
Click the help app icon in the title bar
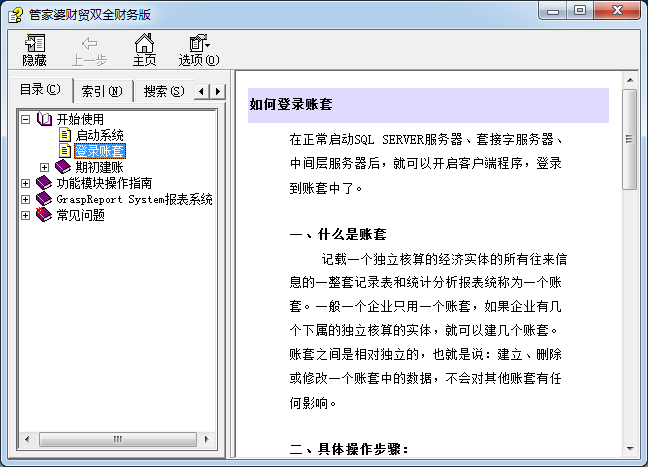16,15
